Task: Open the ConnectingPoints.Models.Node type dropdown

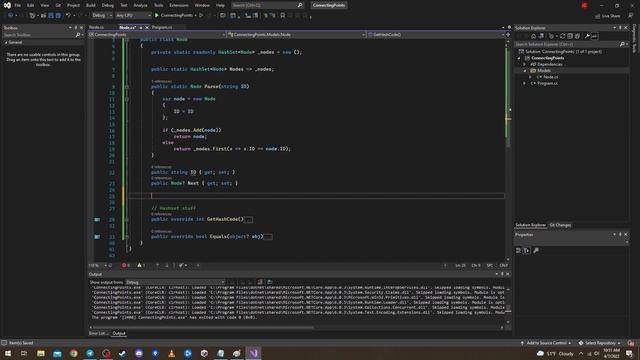Action: click(296, 35)
